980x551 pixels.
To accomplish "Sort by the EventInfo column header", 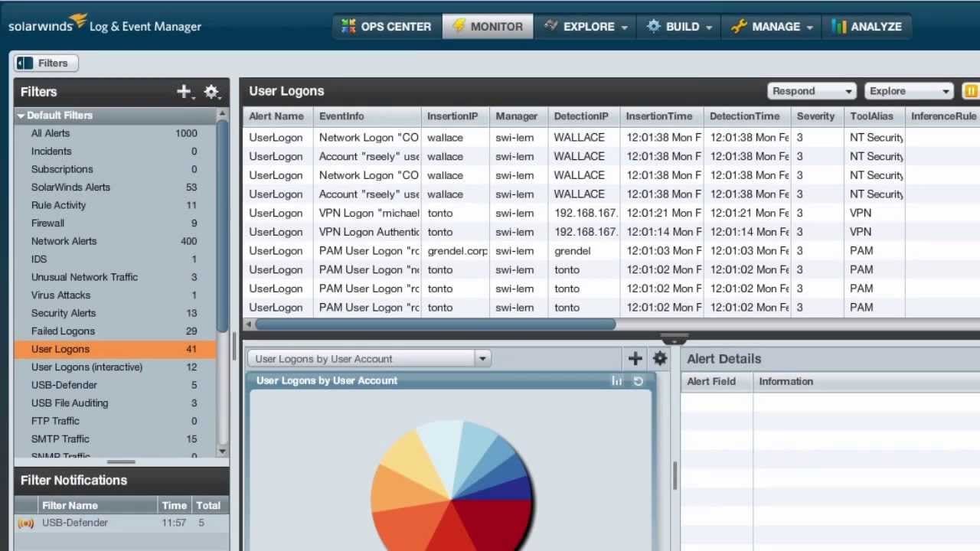I will pos(367,116).
